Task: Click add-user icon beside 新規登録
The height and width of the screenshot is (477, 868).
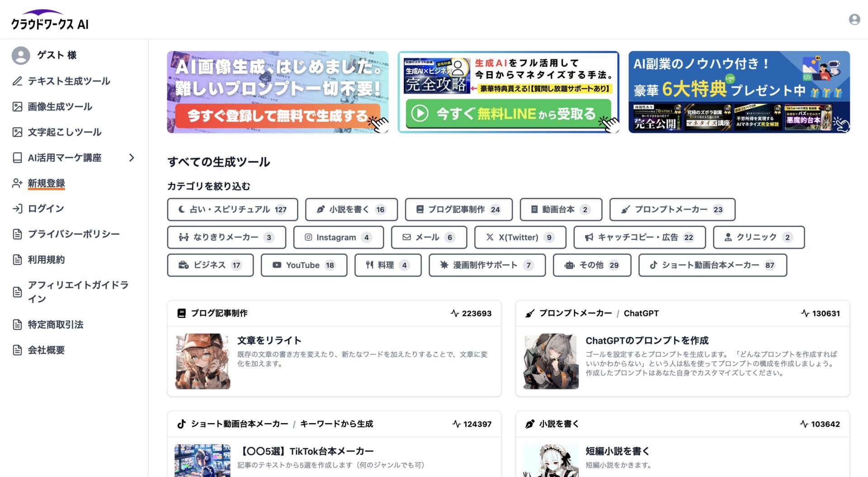Action: [17, 183]
